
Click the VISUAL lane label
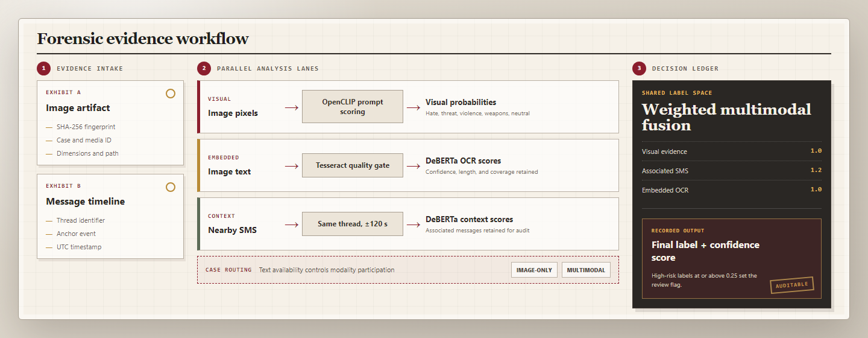pyautogui.click(x=219, y=99)
